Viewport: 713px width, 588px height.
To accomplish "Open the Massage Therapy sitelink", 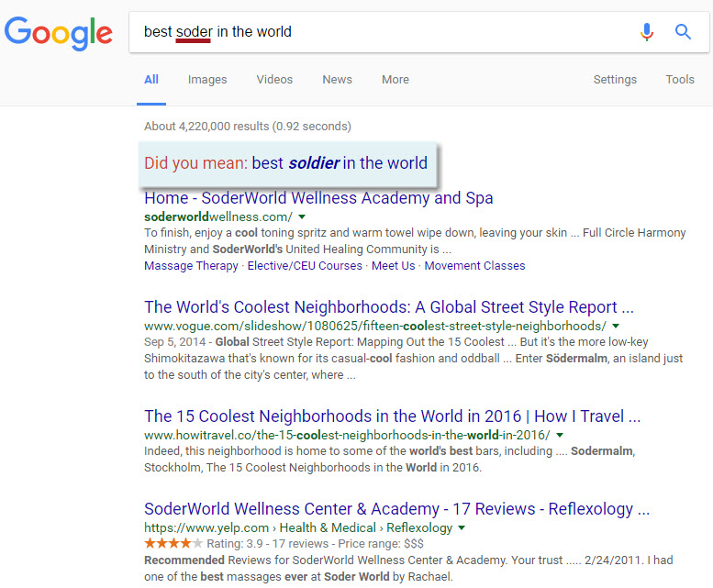I will tap(191, 266).
